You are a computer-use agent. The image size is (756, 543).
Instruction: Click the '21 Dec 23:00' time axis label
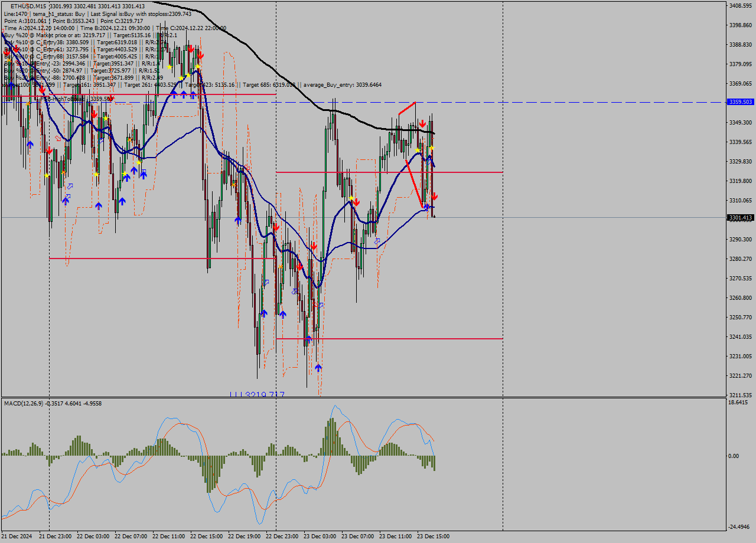coord(55,537)
